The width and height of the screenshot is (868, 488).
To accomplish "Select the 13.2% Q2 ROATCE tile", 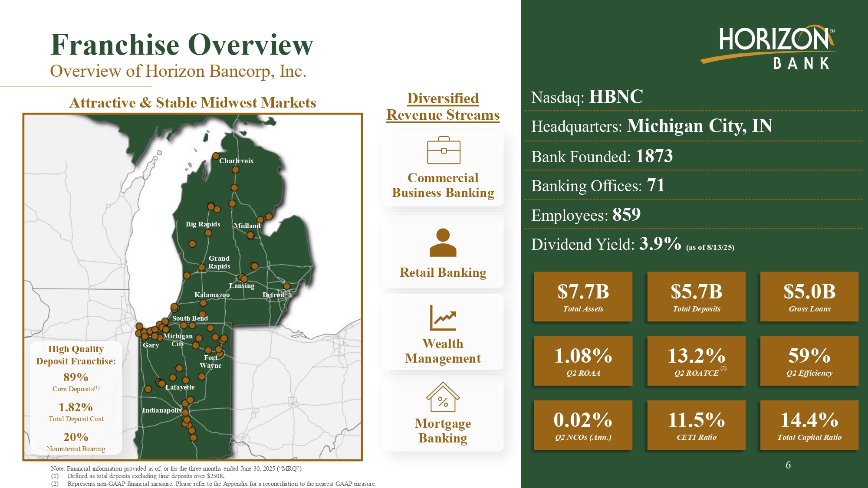I will point(696,361).
